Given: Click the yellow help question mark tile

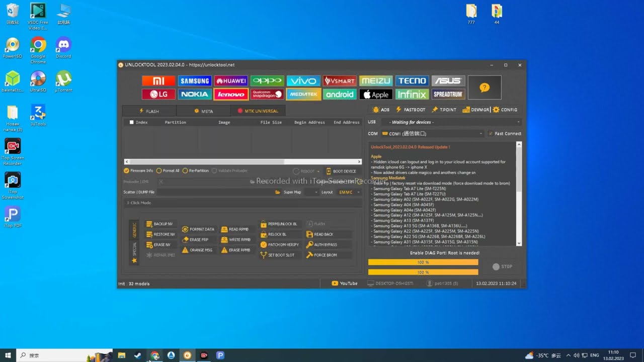Looking at the screenshot, I should pos(485,87).
